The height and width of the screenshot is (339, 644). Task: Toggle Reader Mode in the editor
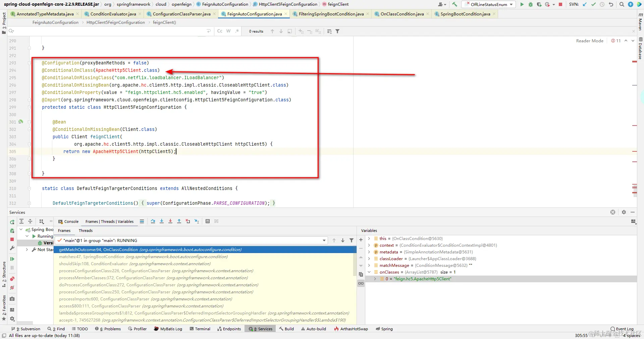coord(590,41)
